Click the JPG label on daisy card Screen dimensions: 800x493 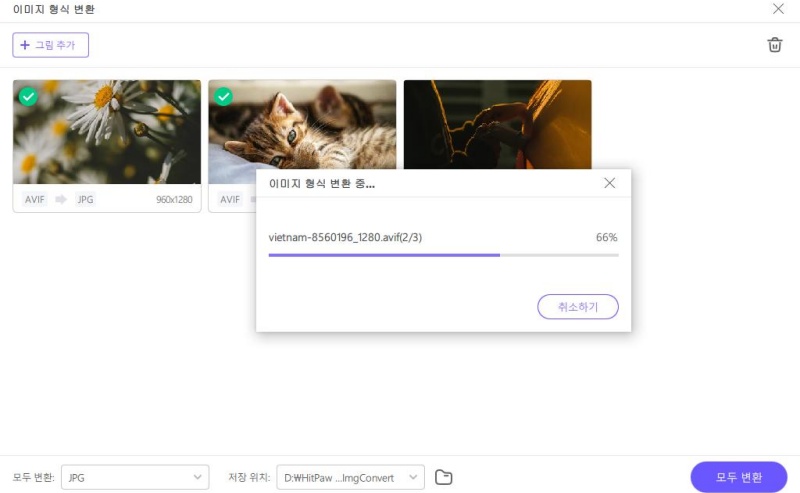(85, 199)
